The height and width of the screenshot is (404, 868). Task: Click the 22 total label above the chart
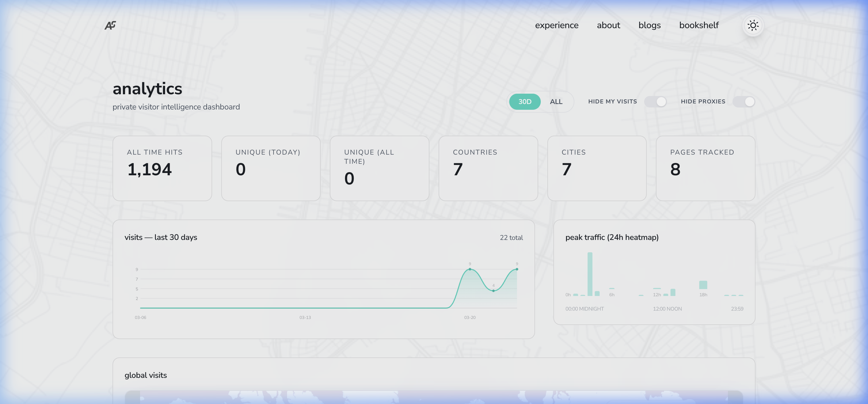511,237
